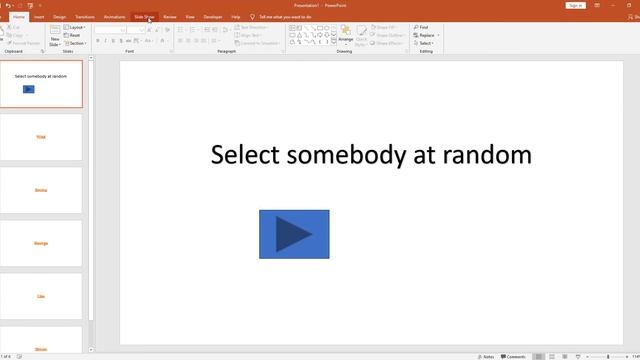Switch to Reading View icon

[x=565, y=357]
